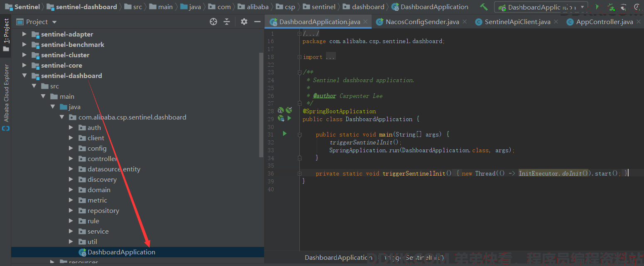
Task: Click the DashboardApplication breadcrumb in navigation bar
Action: (434, 7)
